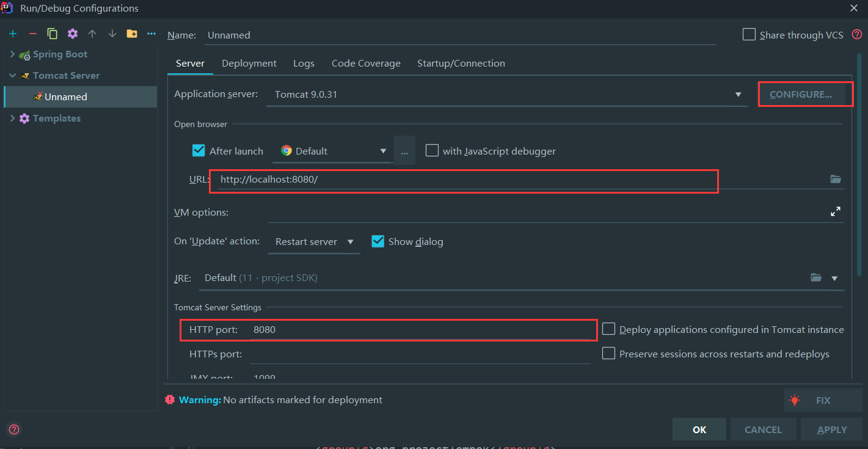Apply the configuration changes

click(831, 429)
